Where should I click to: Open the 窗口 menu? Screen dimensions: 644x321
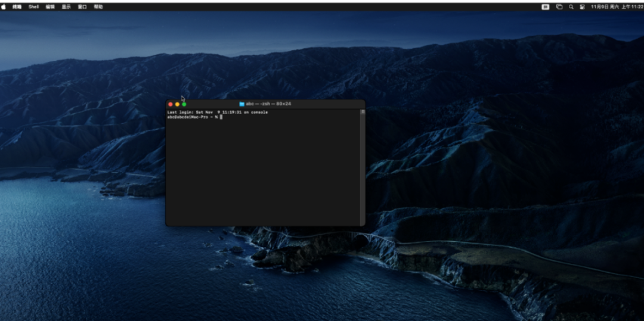tap(82, 7)
